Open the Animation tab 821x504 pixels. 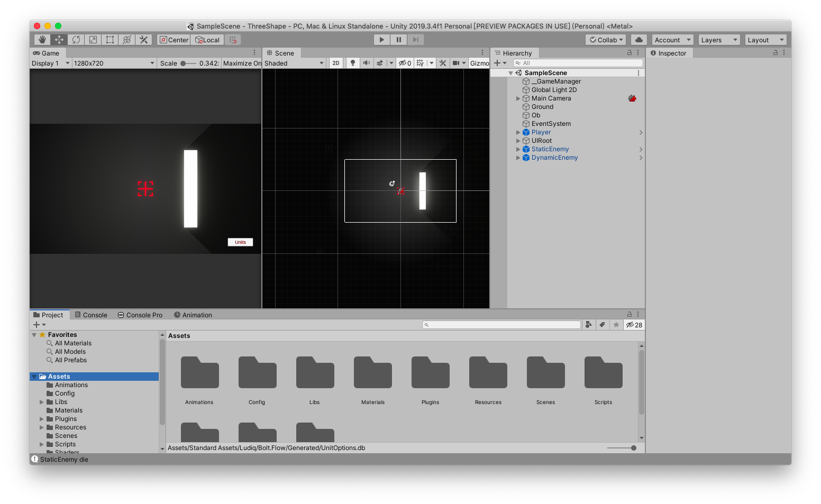click(193, 315)
